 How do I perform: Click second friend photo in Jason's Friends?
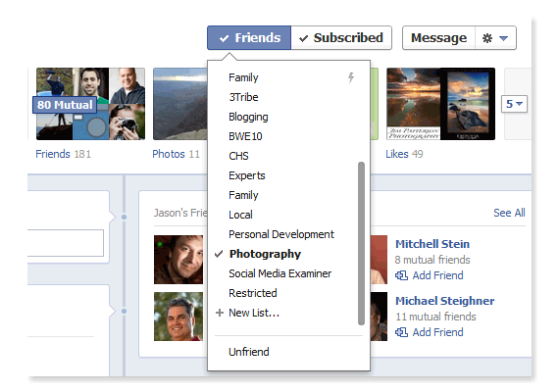coord(178,317)
